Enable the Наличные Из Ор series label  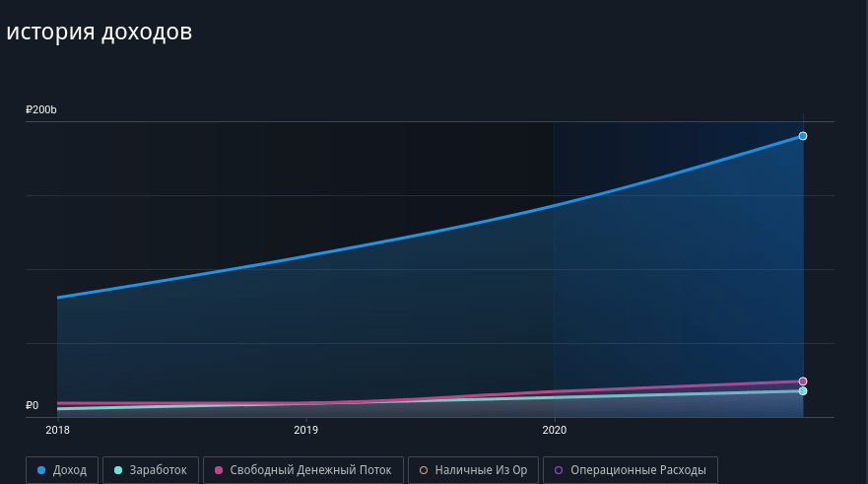click(x=481, y=470)
